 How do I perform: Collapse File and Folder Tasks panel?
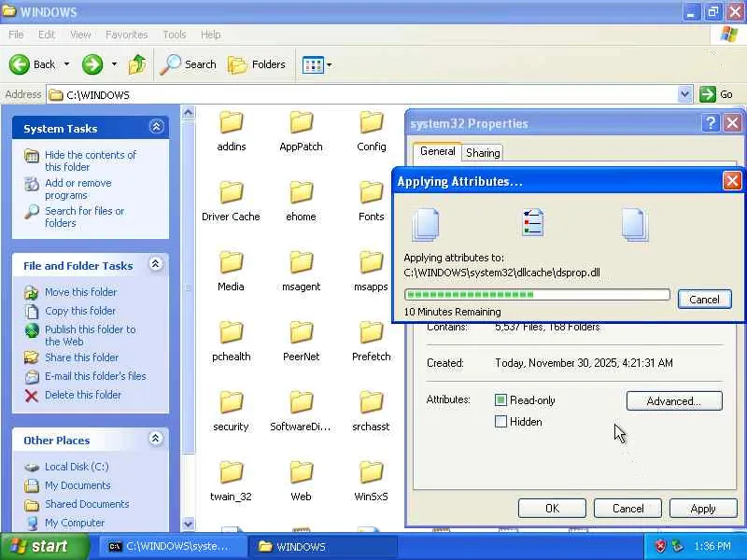(155, 264)
